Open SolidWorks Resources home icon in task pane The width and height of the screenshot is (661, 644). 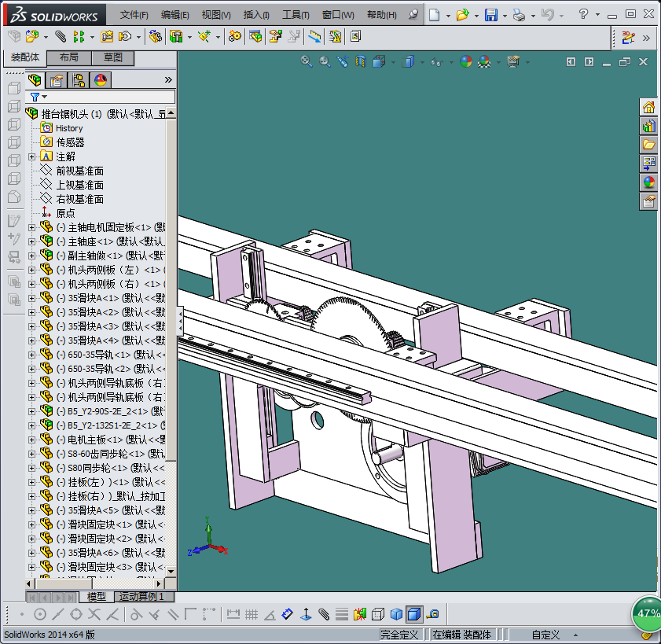[648, 107]
